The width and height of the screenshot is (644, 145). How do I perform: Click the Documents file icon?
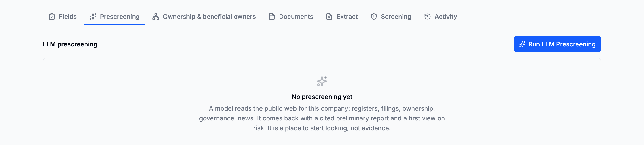click(272, 17)
